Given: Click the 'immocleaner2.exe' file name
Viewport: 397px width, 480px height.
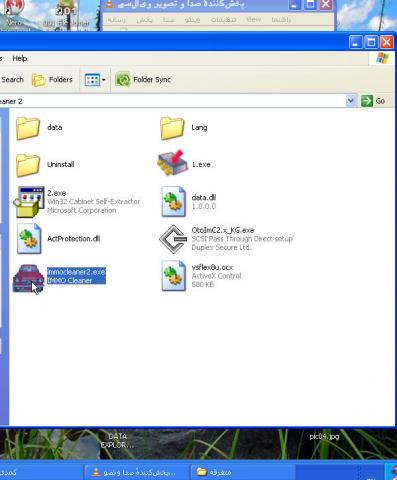Looking at the screenshot, I should 76,272.
